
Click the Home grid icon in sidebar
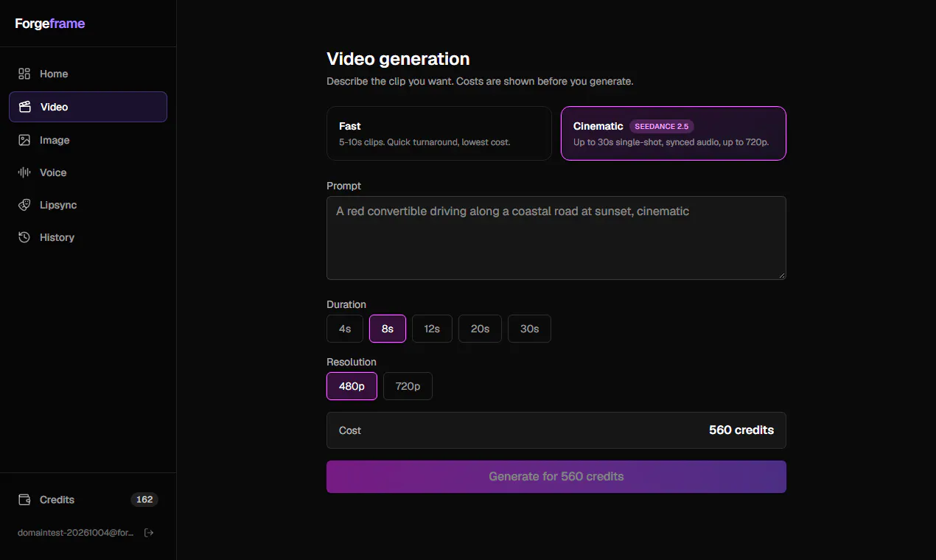pos(24,74)
